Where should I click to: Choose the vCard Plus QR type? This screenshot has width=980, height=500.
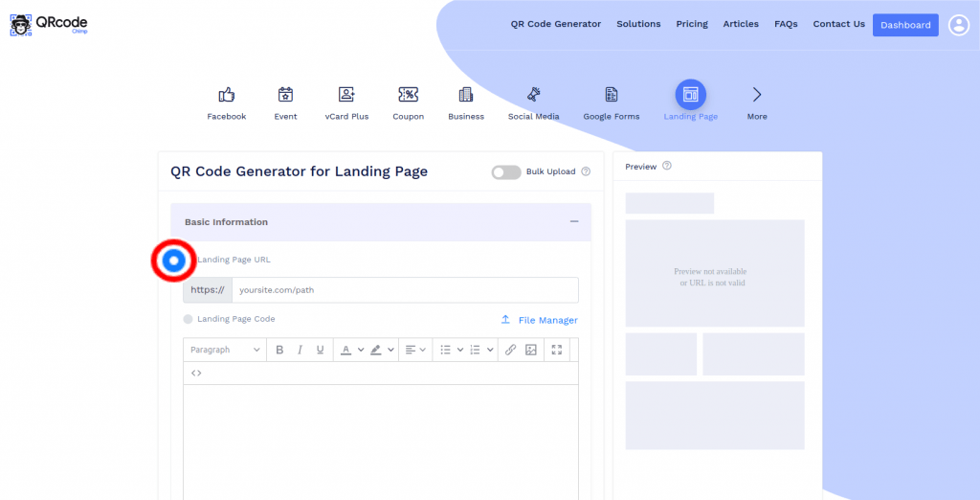[x=346, y=103]
